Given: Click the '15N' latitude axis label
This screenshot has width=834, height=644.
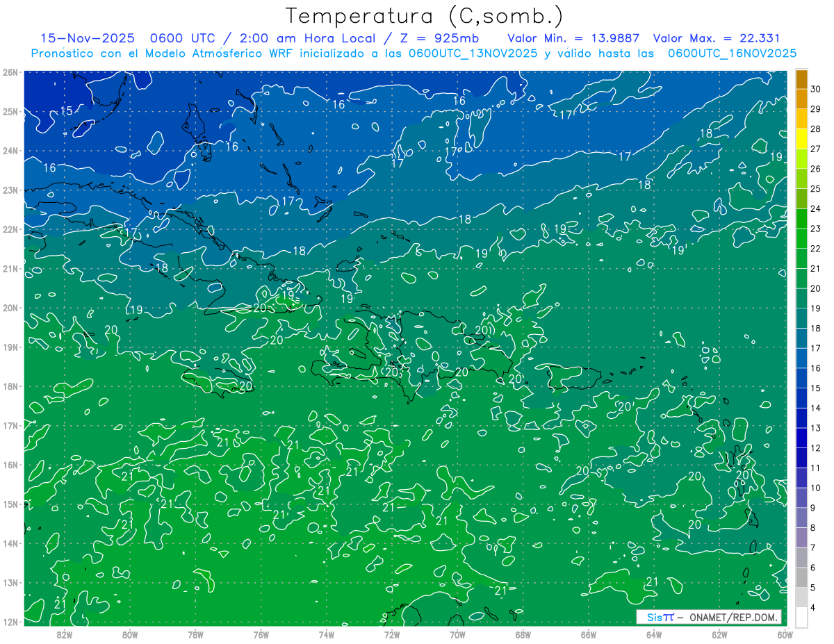Looking at the screenshot, I should point(10,504).
